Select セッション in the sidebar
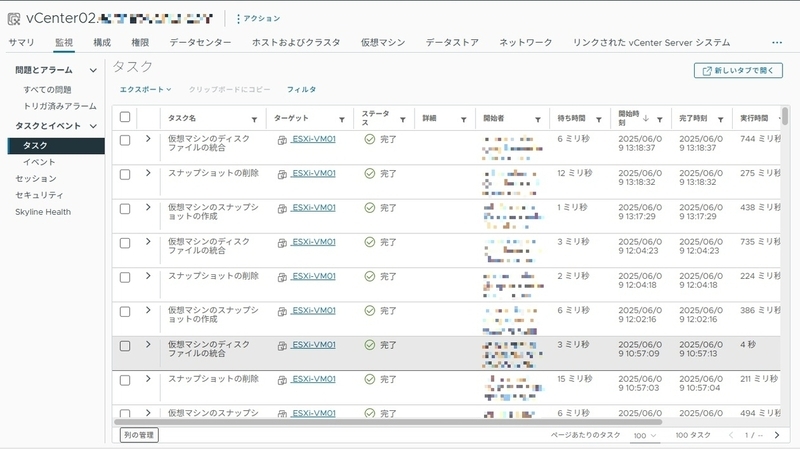This screenshot has width=800, height=449. click(x=36, y=179)
